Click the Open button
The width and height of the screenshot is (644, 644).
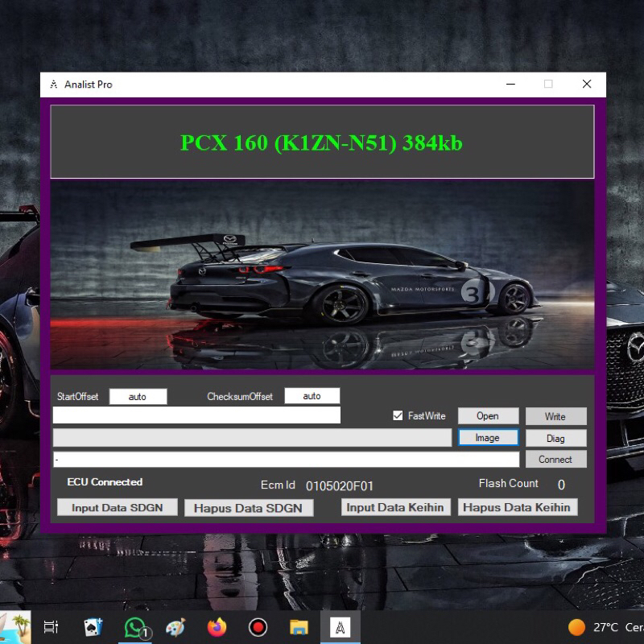pyautogui.click(x=488, y=415)
